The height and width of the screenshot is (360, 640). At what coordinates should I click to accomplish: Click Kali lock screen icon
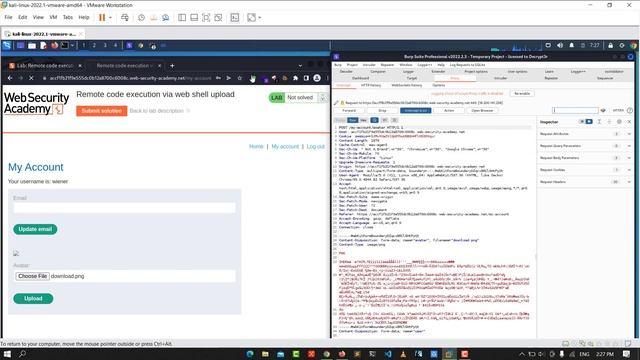[x=610, y=45]
